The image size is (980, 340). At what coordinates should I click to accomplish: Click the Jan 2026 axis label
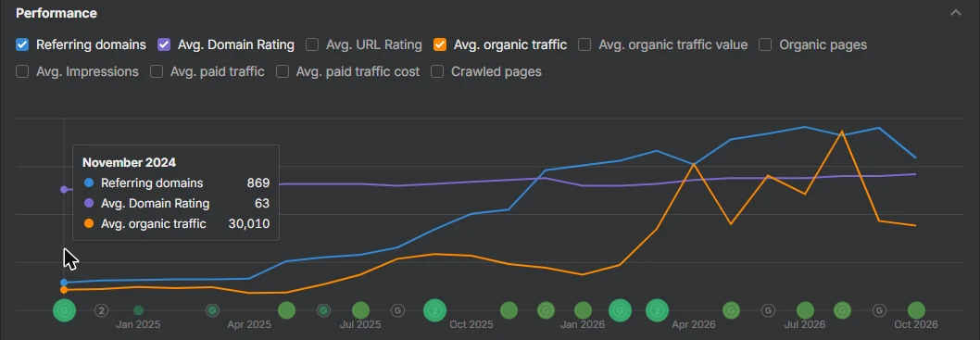point(583,325)
